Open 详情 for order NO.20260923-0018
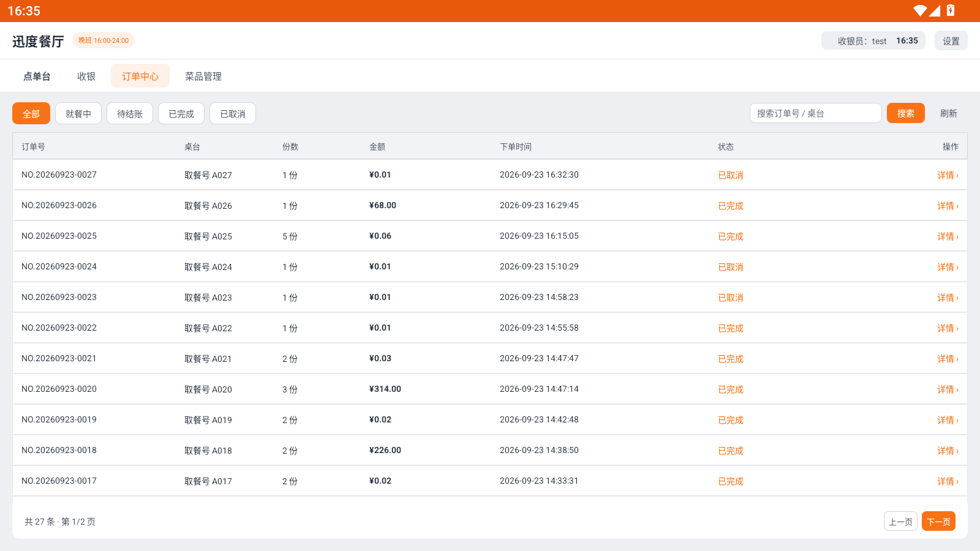 point(948,451)
